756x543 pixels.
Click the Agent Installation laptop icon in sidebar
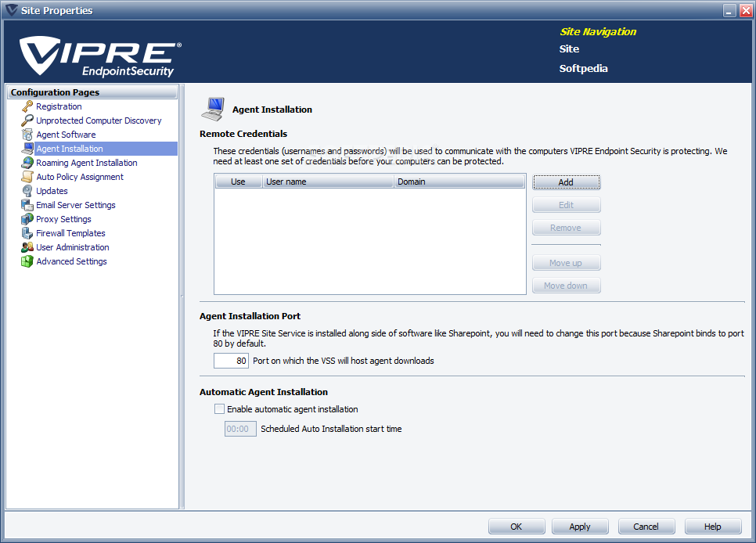coord(27,148)
